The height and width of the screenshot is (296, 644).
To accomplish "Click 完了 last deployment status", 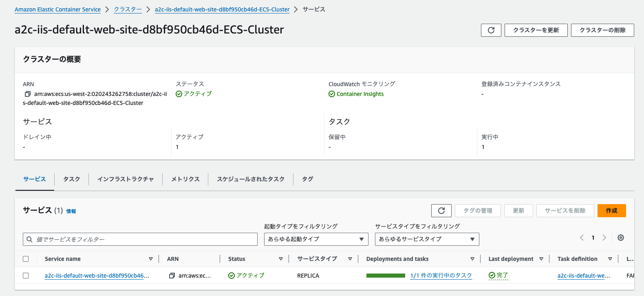I will tap(498, 276).
